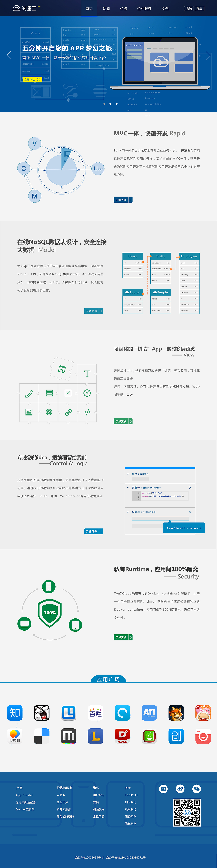This screenshot has width=217, height=868.
Task: Click the 时速云 logo in the header
Action: [x=26, y=8]
